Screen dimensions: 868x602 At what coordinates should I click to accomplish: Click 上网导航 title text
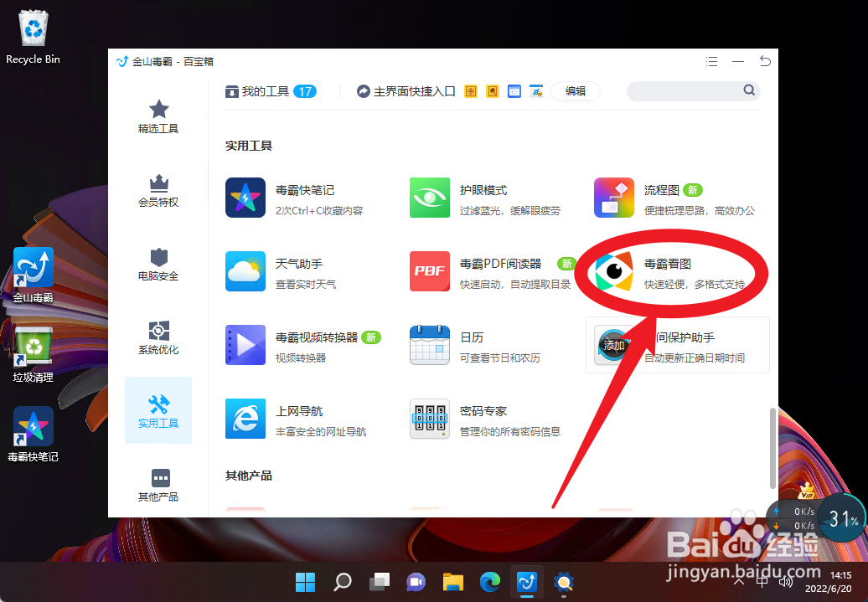point(299,411)
